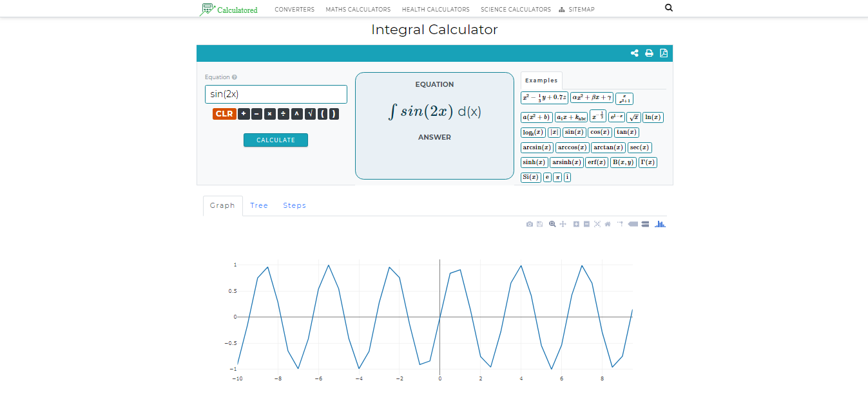
Task: Click the Equation input field
Action: 276,95
